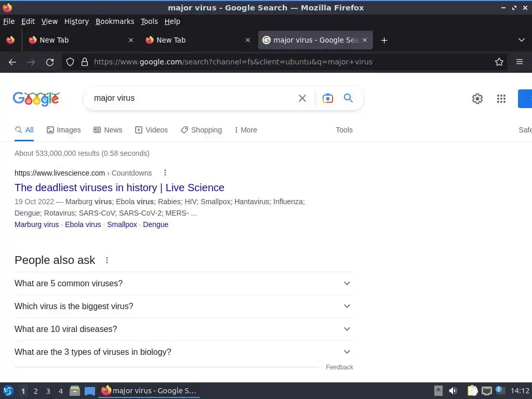Open the system start menu icon
Screen dimensions: 532x399
pos(8,391)
